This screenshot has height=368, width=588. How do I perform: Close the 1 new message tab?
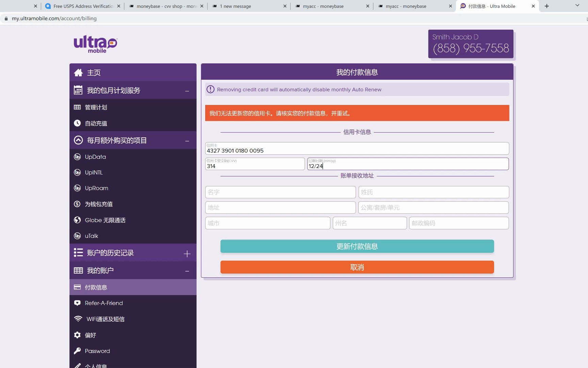pyautogui.click(x=285, y=6)
